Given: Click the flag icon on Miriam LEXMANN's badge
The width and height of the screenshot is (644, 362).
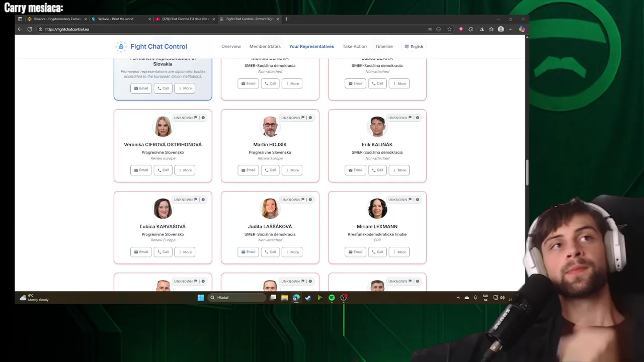Looking at the screenshot, I should 410,200.
